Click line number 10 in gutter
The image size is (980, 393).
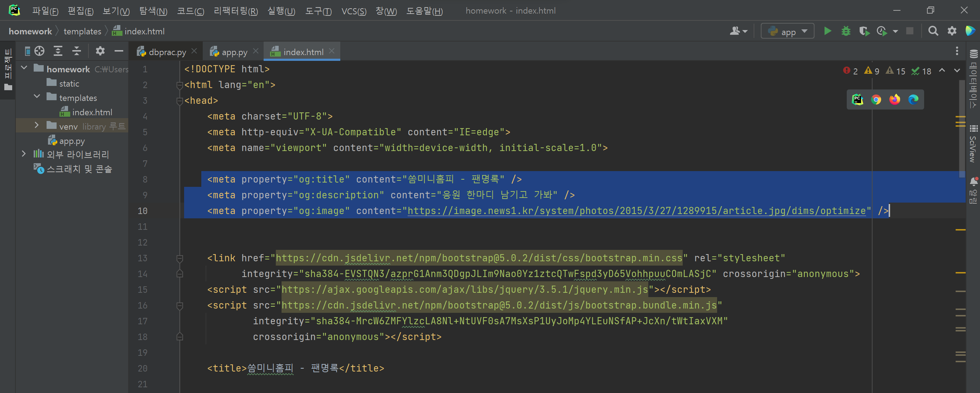tap(142, 211)
